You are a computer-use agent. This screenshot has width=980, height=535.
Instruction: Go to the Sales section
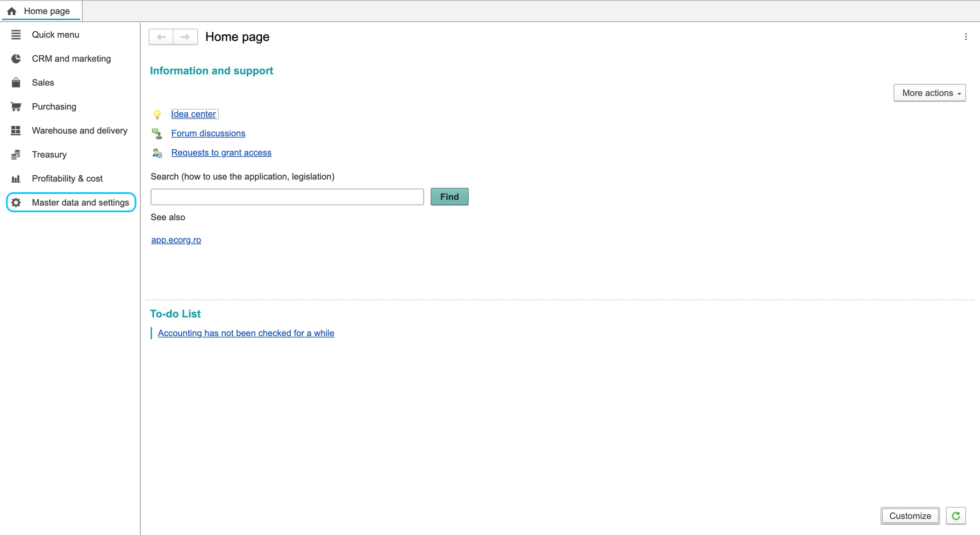click(x=43, y=83)
